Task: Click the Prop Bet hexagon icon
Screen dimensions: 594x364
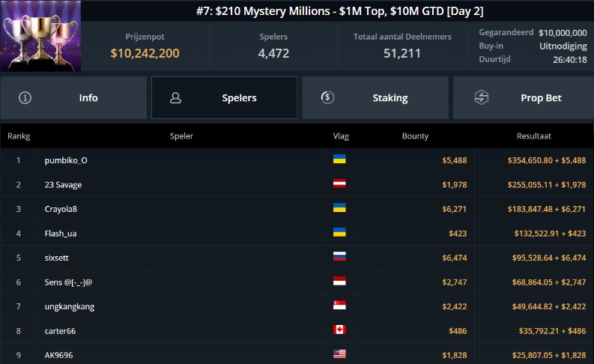Action: tap(482, 98)
